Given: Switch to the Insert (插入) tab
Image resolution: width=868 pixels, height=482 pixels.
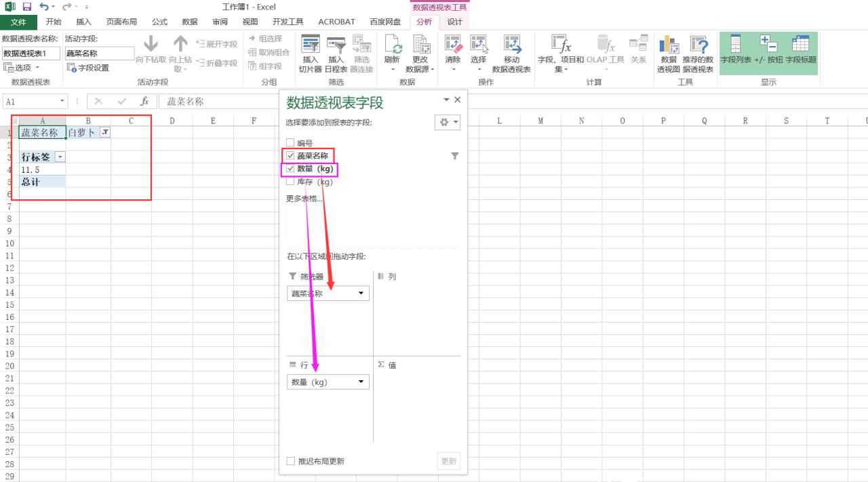Looking at the screenshot, I should click(83, 22).
